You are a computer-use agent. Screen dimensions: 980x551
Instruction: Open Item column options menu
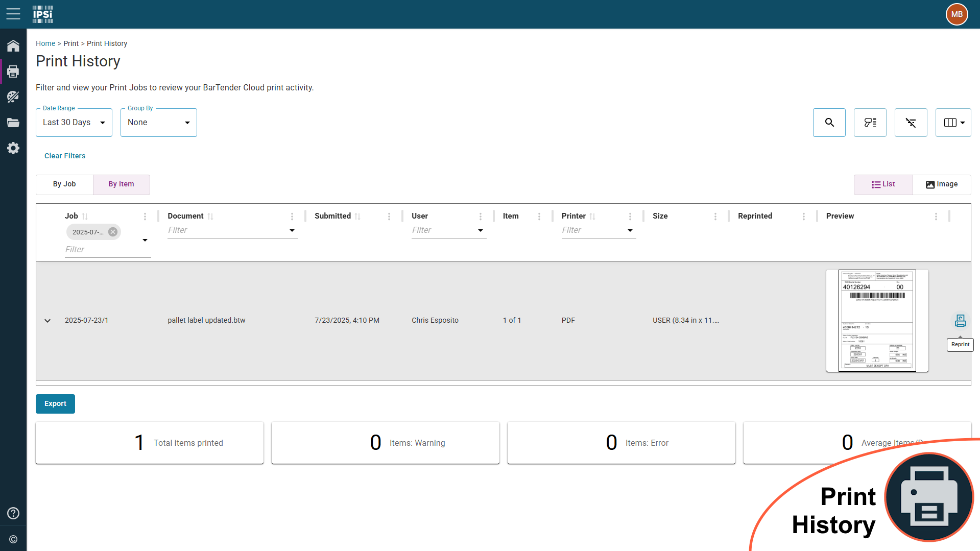[x=539, y=217]
